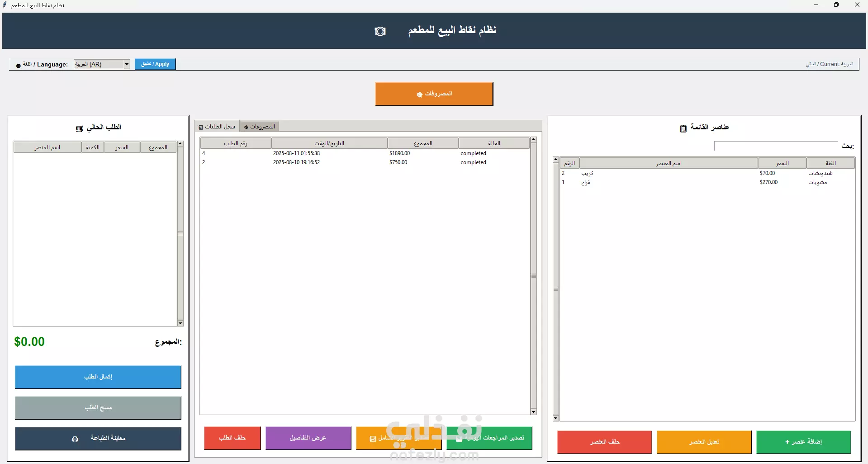
Task: Click the purple عرض التفاصيل button
Action: coord(308,438)
